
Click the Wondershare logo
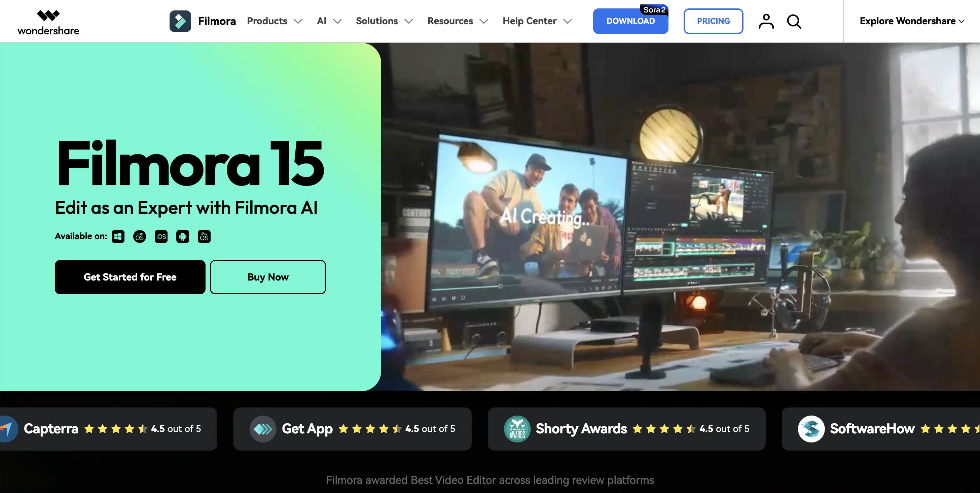coord(48,23)
